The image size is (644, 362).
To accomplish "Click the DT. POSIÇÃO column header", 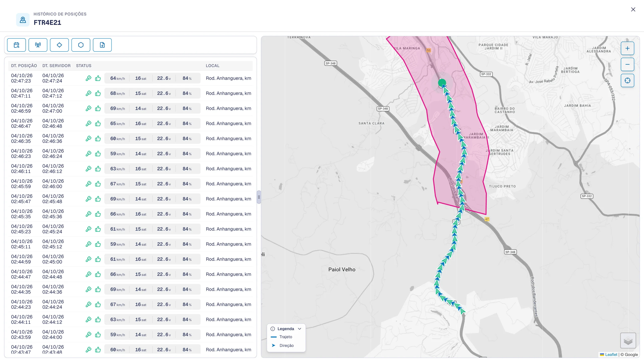I will pos(24,66).
